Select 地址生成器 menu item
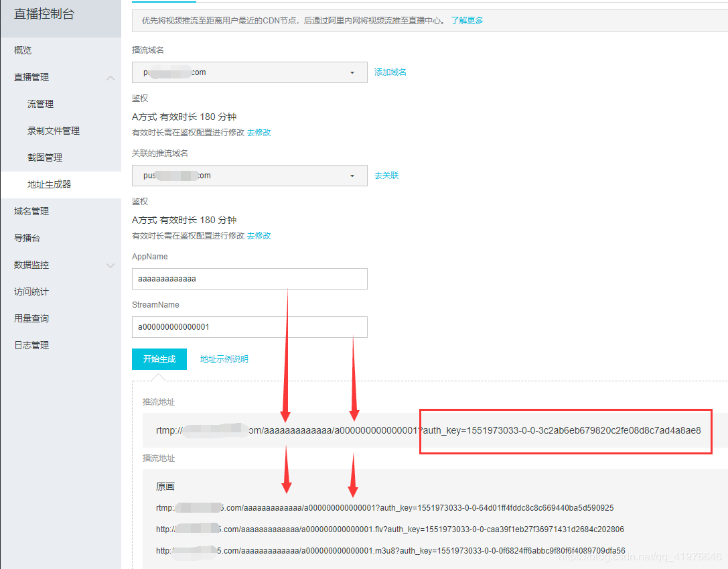This screenshot has width=728, height=569. coord(49,184)
